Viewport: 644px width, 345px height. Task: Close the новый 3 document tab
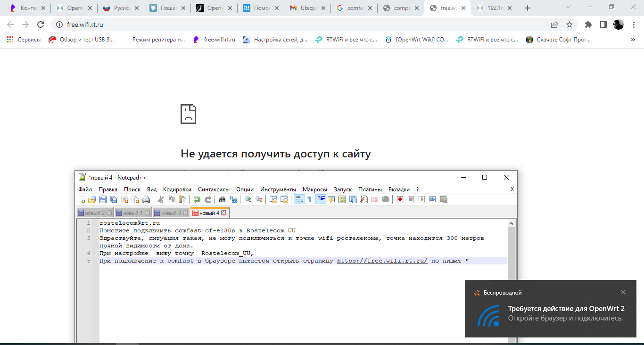[185, 213]
